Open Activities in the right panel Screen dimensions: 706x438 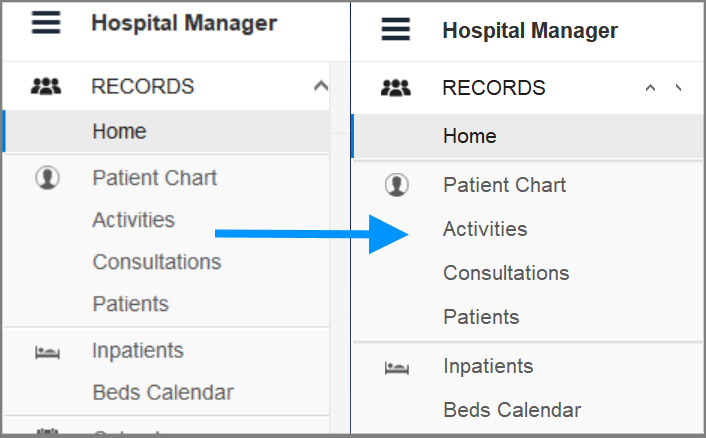coord(485,229)
